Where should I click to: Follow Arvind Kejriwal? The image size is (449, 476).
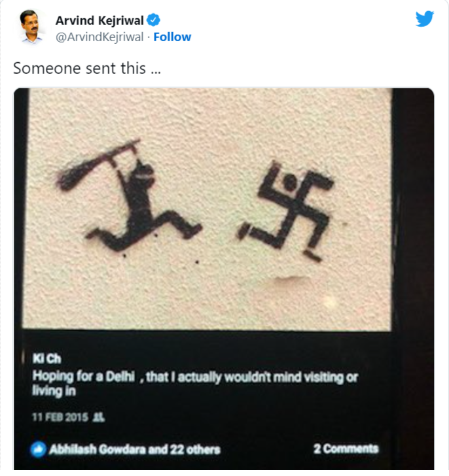(x=172, y=37)
